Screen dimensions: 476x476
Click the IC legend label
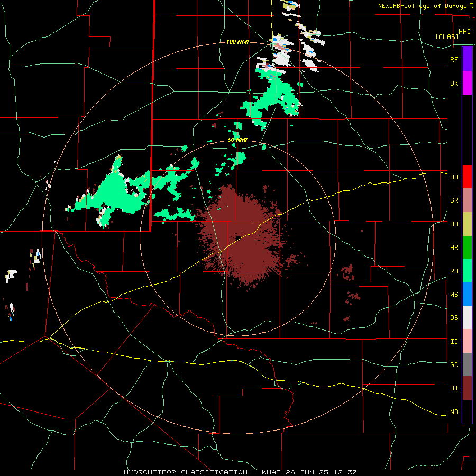(454, 342)
